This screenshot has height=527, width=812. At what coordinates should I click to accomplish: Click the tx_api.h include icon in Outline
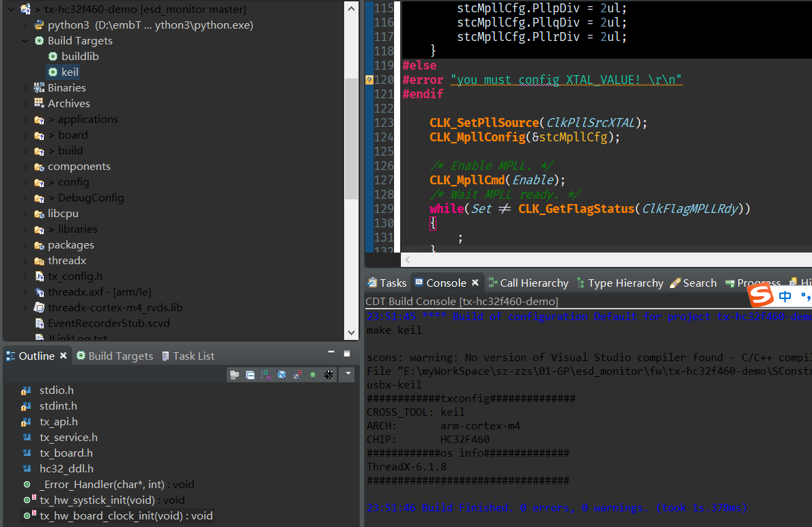point(27,422)
